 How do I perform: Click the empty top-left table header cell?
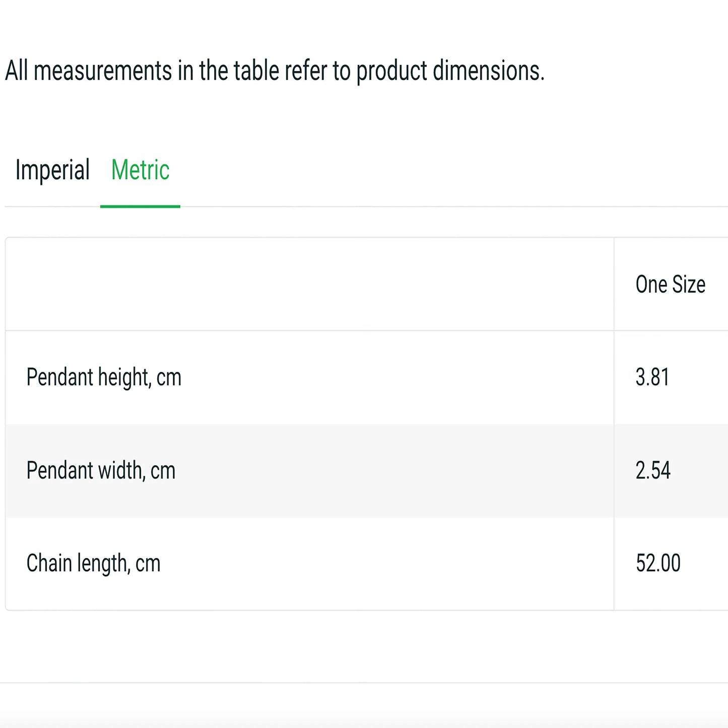point(309,285)
